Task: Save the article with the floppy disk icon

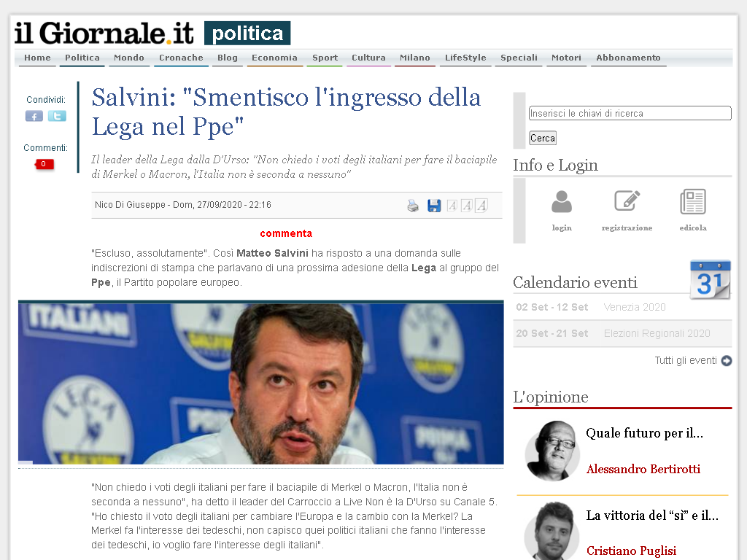Action: point(434,206)
